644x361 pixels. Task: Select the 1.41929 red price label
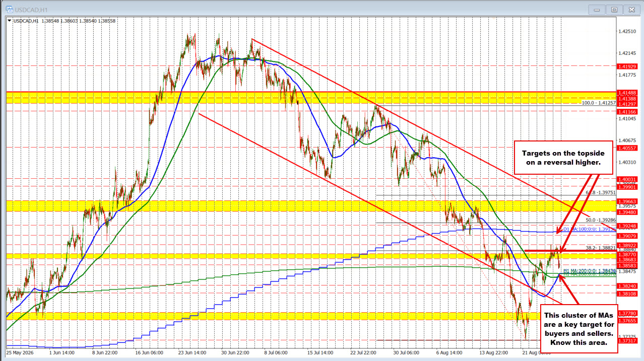628,66
